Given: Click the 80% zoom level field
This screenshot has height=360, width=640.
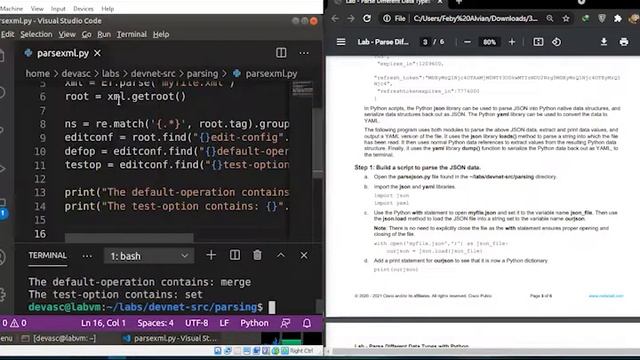Looking at the screenshot, I should [x=489, y=42].
